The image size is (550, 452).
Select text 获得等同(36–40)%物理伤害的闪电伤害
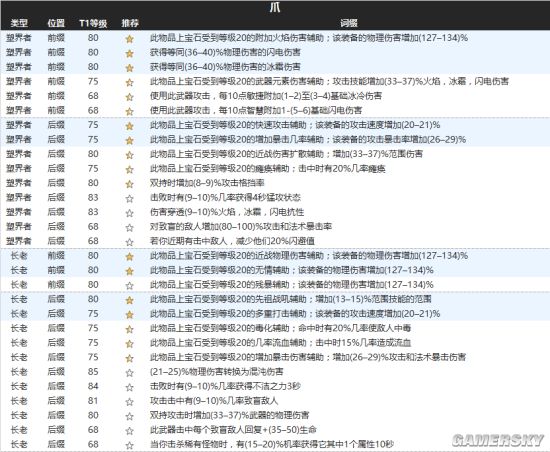[225, 52]
